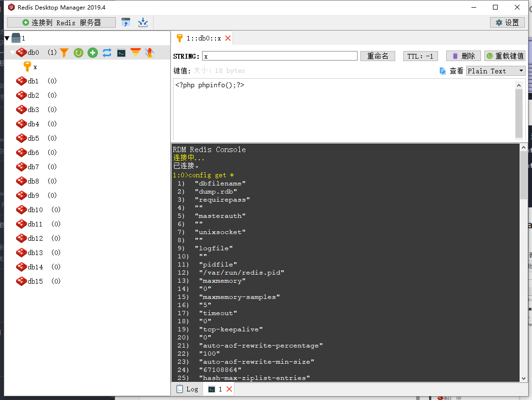Close console tab 1
Screen dimensions: 532x400
pyautogui.click(x=229, y=389)
